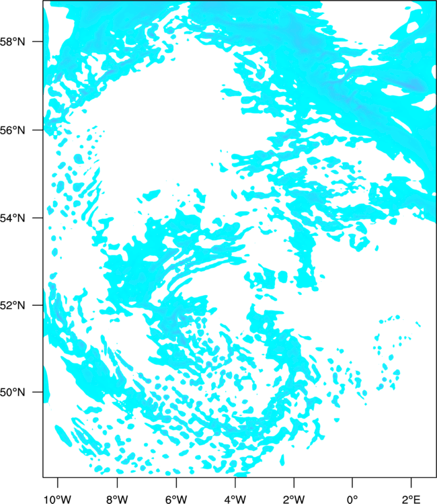Click the 2°W longitude label

[x=294, y=499]
